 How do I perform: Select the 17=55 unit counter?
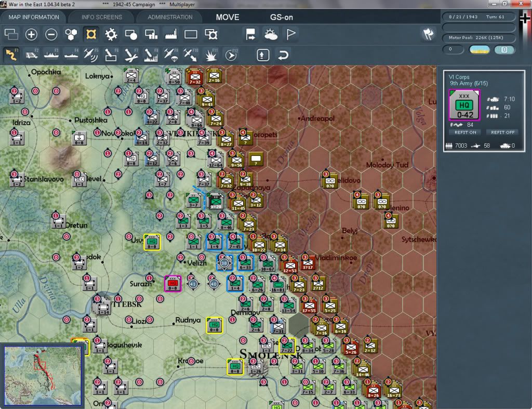tap(309, 306)
